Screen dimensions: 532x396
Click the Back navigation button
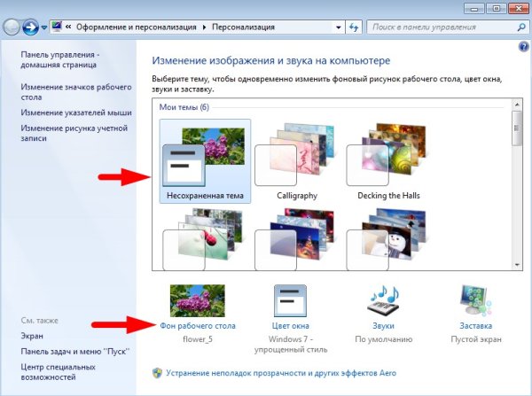coord(12,27)
